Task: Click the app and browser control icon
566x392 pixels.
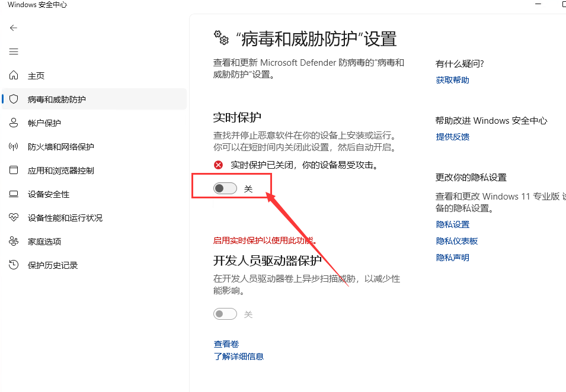Action: click(14, 171)
